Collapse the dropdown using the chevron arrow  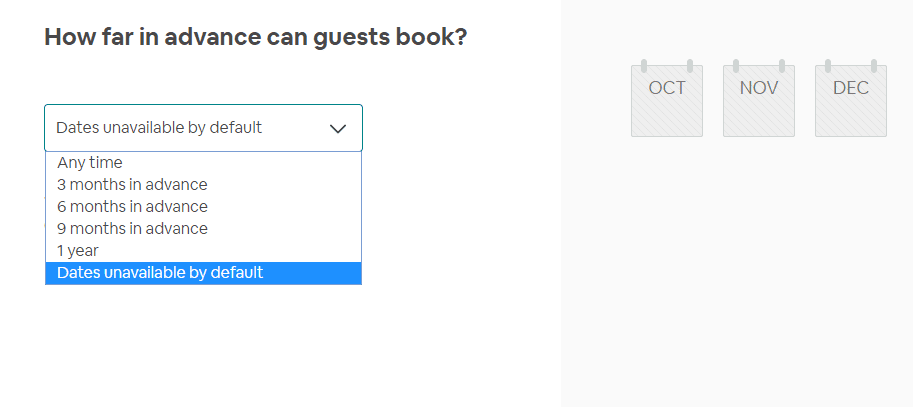[x=338, y=129]
